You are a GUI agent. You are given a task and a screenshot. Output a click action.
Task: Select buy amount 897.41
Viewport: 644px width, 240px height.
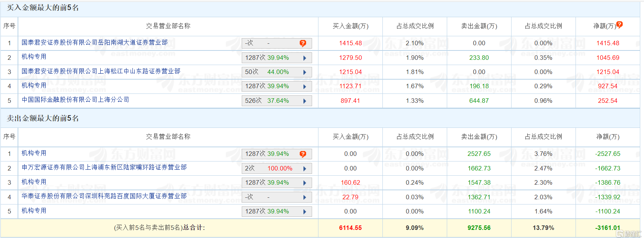tap(351, 101)
